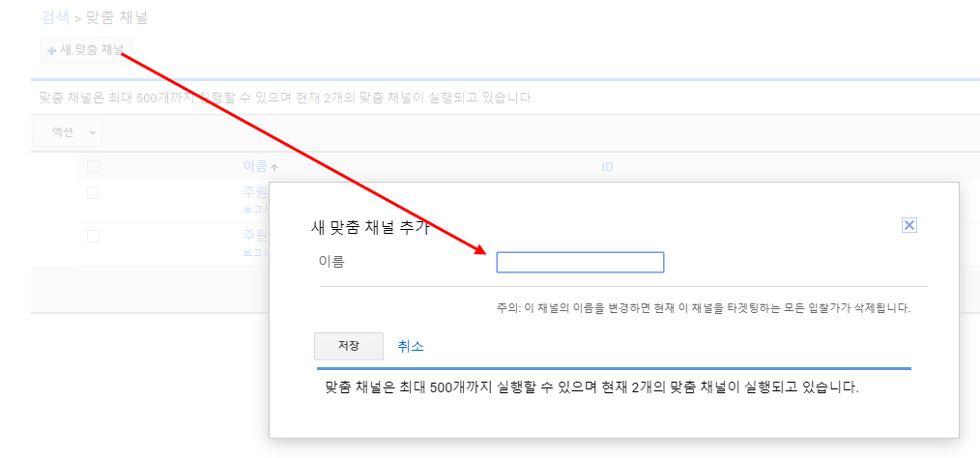Image resolution: width=980 pixels, height=458 pixels.
Task: Click the 취소 cancel link
Action: 411,347
